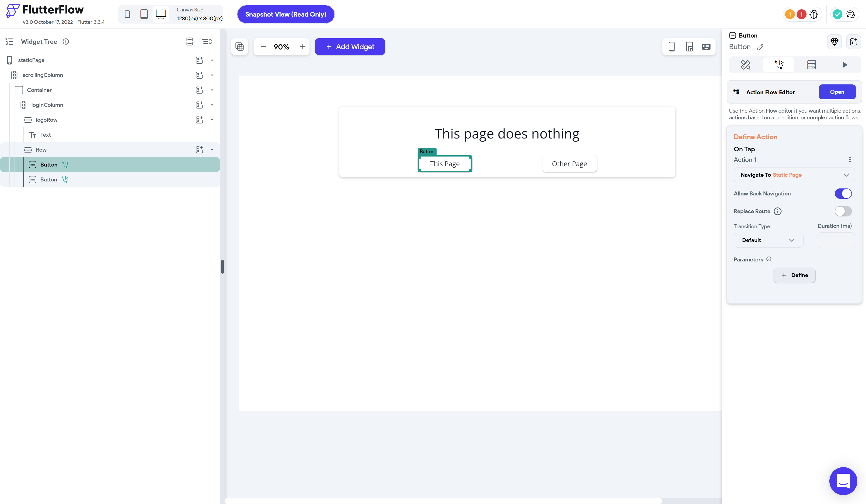This screenshot has width=866, height=504.
Task: Click the expand/collapse all tree icon
Action: pos(207,42)
